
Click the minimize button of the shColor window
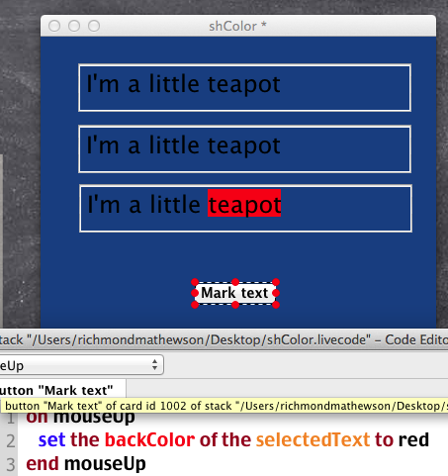pos(74,26)
